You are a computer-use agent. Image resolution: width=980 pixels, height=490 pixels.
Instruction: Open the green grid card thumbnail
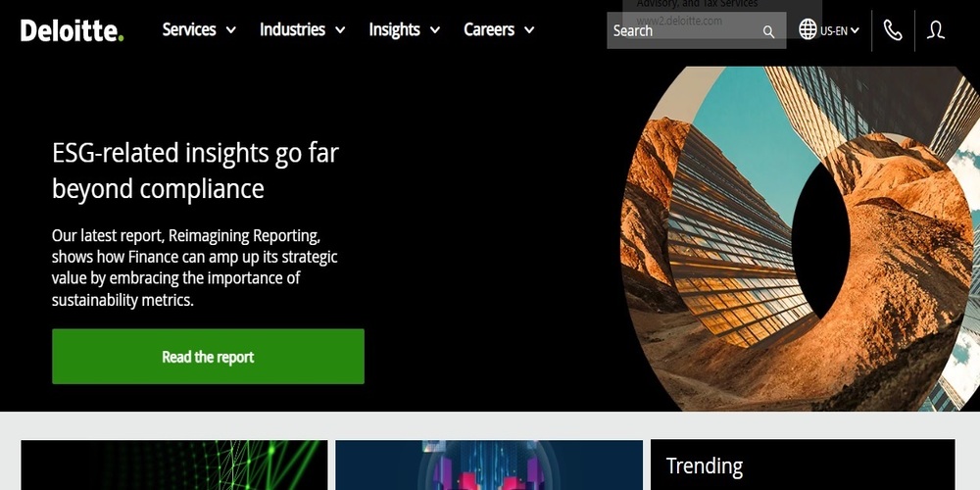174,465
